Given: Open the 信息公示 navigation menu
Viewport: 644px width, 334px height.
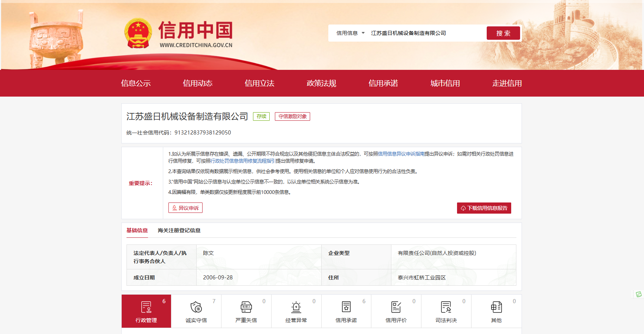Looking at the screenshot, I should (x=136, y=83).
